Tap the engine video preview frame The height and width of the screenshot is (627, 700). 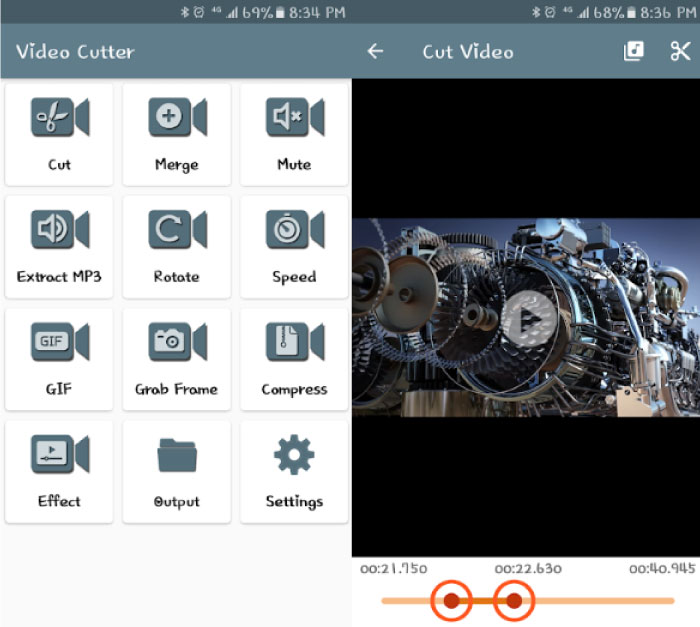[x=526, y=318]
